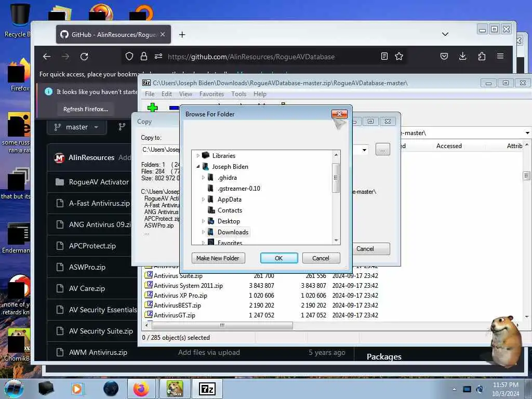This screenshot has height=399, width=532.
Task: Click Firefox icon in taskbar
Action: pos(141,389)
